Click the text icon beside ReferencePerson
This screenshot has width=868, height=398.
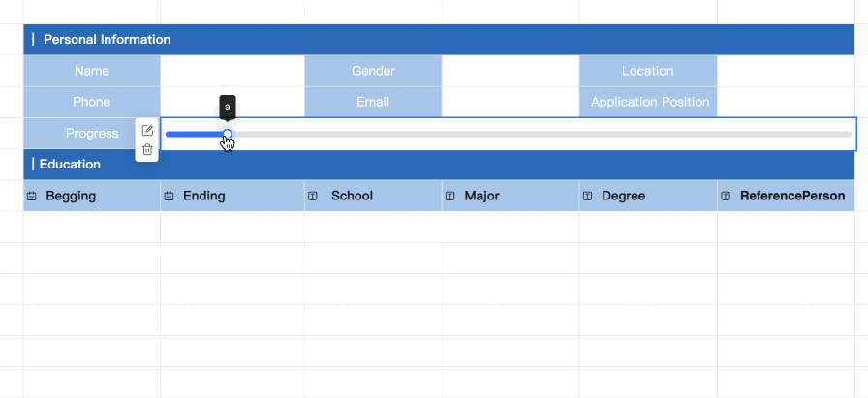[x=727, y=197]
